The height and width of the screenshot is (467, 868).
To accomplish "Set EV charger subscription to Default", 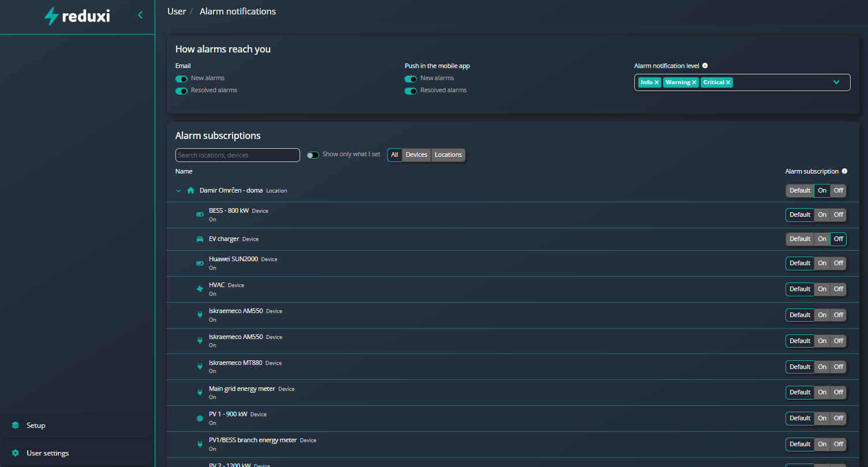I will click(800, 239).
